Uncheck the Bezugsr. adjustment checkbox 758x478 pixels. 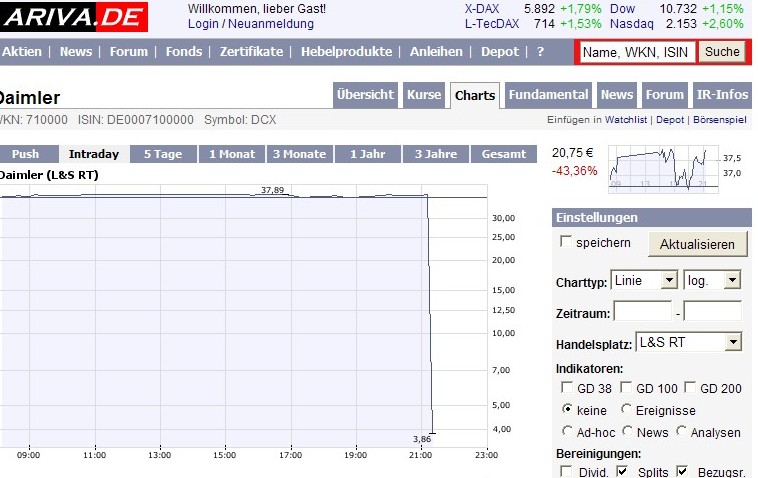pos(682,471)
